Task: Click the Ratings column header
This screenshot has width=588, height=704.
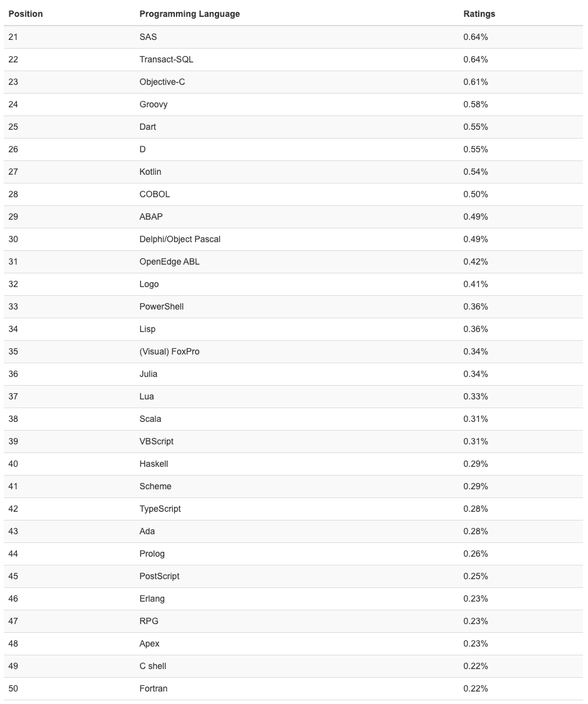Action: pyautogui.click(x=479, y=14)
